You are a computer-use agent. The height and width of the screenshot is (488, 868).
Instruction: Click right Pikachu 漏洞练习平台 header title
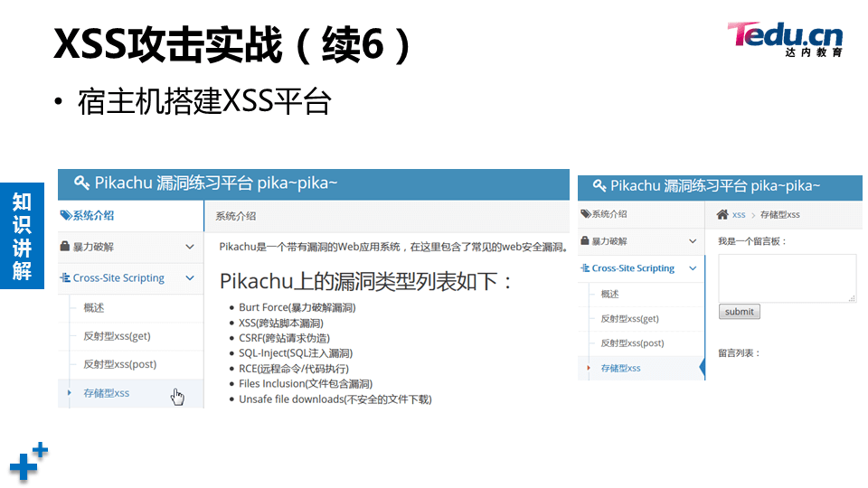point(715,186)
